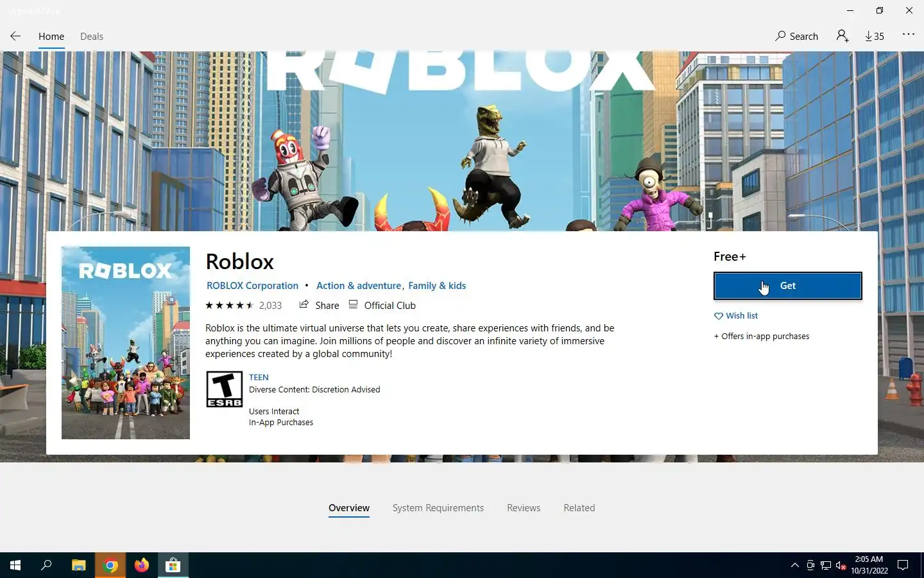Click the muted volume tray icon
This screenshot has width=924, height=578.
pos(841,565)
